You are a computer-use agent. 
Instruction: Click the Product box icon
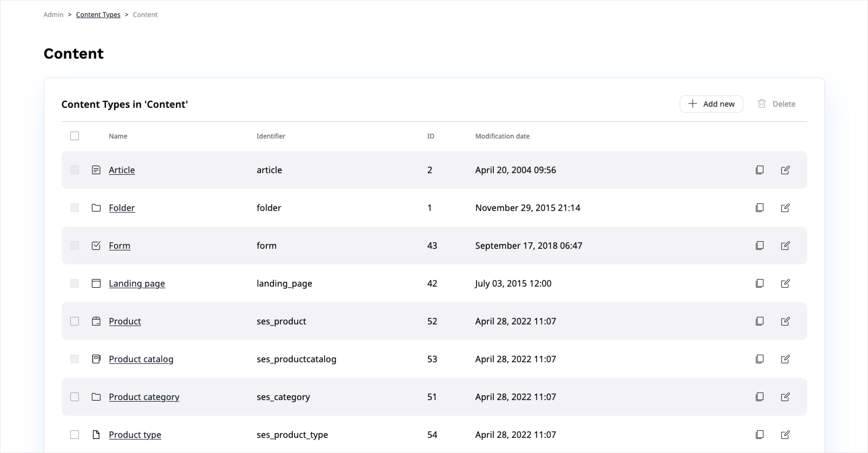pyautogui.click(x=96, y=321)
